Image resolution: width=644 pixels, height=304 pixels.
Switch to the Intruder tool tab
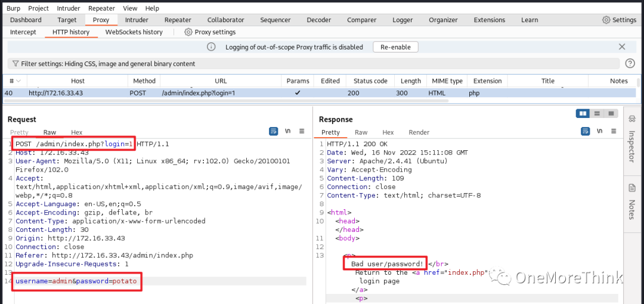(137, 20)
